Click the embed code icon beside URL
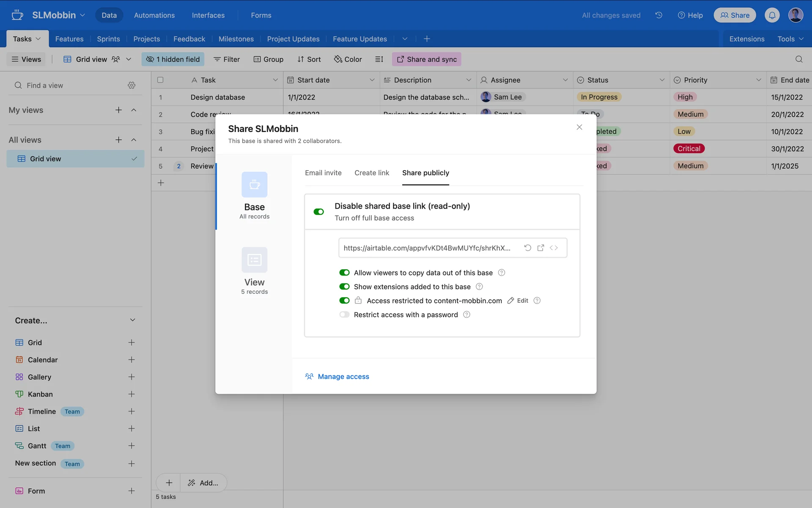The height and width of the screenshot is (508, 812). (x=554, y=248)
